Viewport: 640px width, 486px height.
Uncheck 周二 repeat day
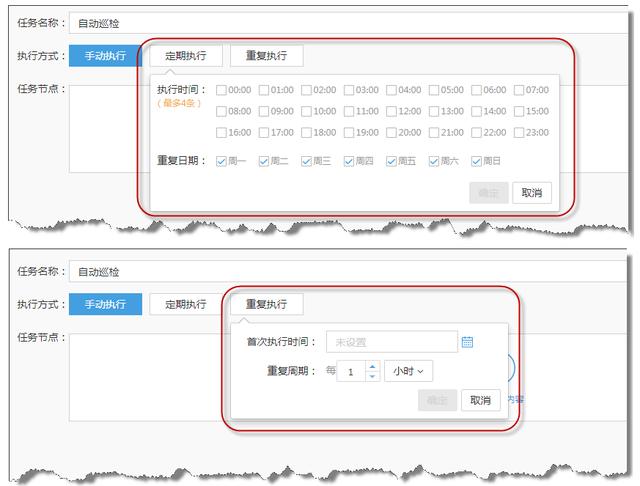pyautogui.click(x=264, y=162)
